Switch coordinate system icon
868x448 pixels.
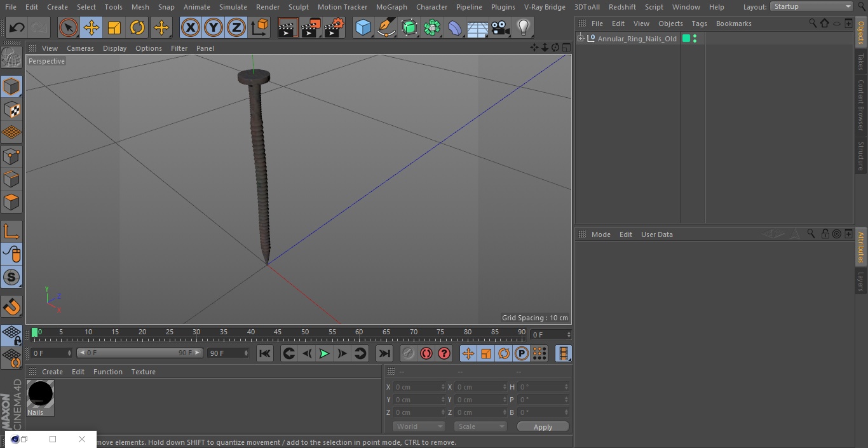click(x=260, y=27)
